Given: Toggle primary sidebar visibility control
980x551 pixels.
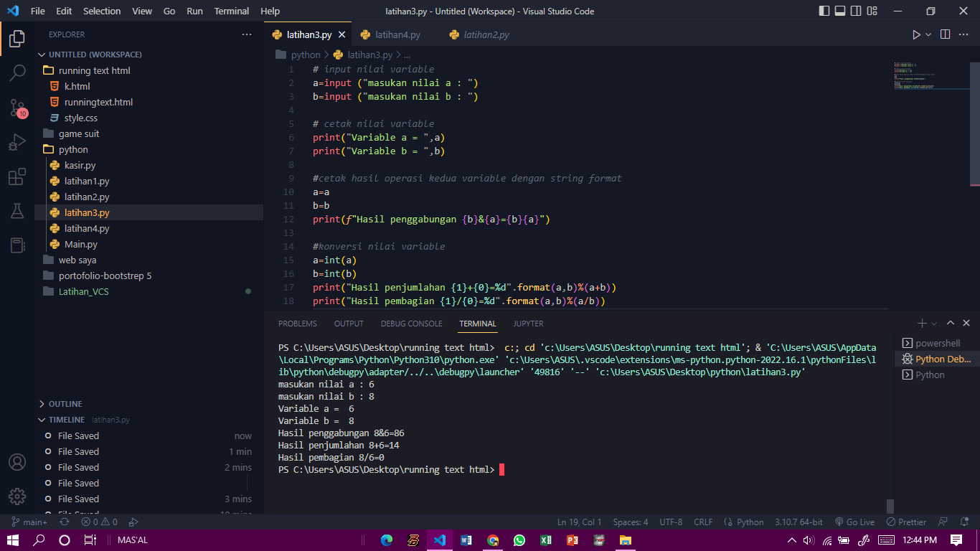Looking at the screenshot, I should coord(822,11).
